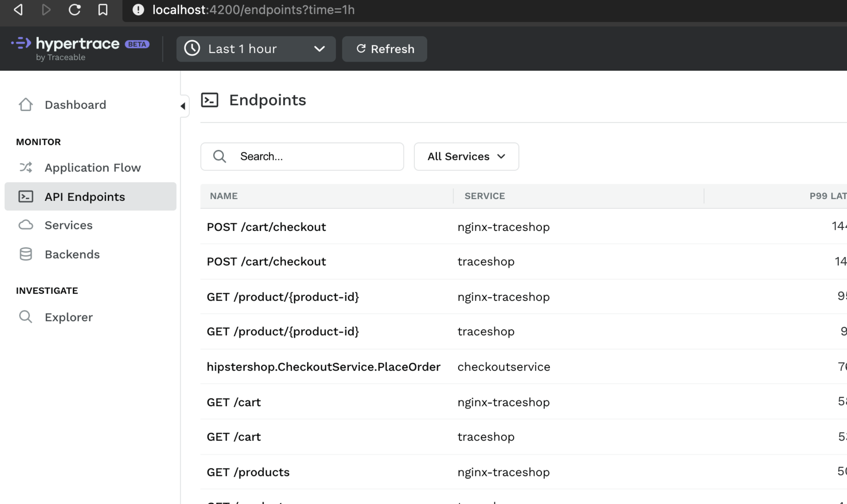Click the Backends database icon
Viewport: 847px width, 504px height.
(26, 254)
